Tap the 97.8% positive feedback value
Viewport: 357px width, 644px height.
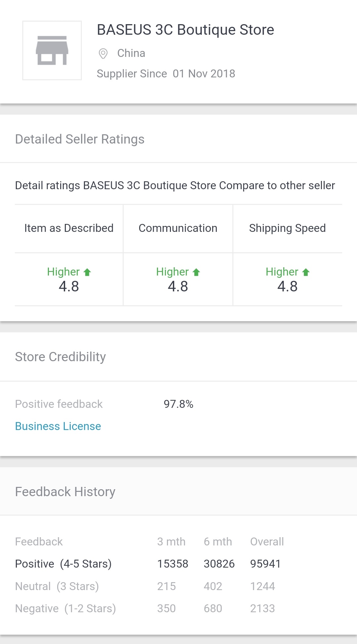(x=178, y=404)
